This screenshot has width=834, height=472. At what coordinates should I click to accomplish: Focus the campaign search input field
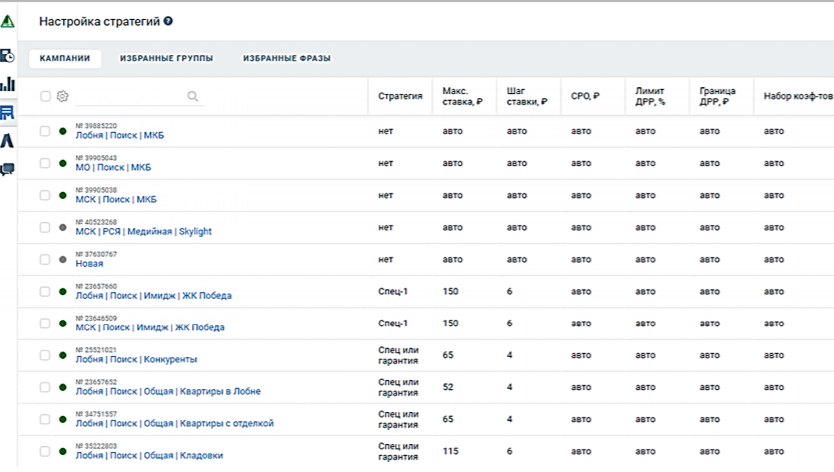click(130, 97)
